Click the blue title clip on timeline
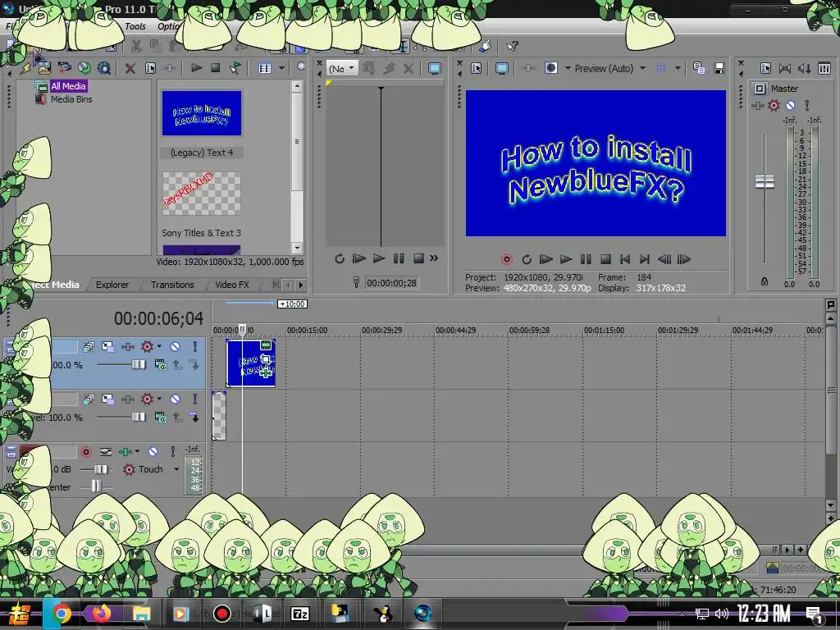Image resolution: width=840 pixels, height=630 pixels. click(x=251, y=363)
